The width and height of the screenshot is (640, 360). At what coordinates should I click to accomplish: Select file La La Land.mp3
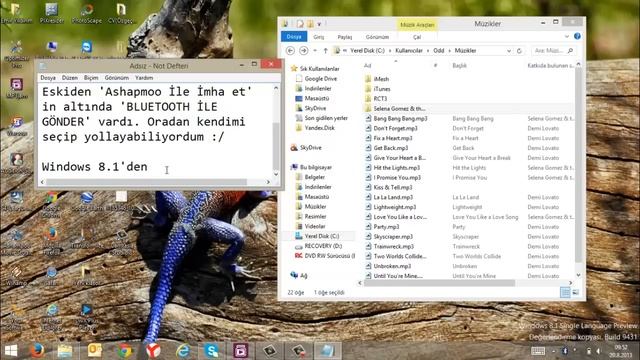pos(393,197)
